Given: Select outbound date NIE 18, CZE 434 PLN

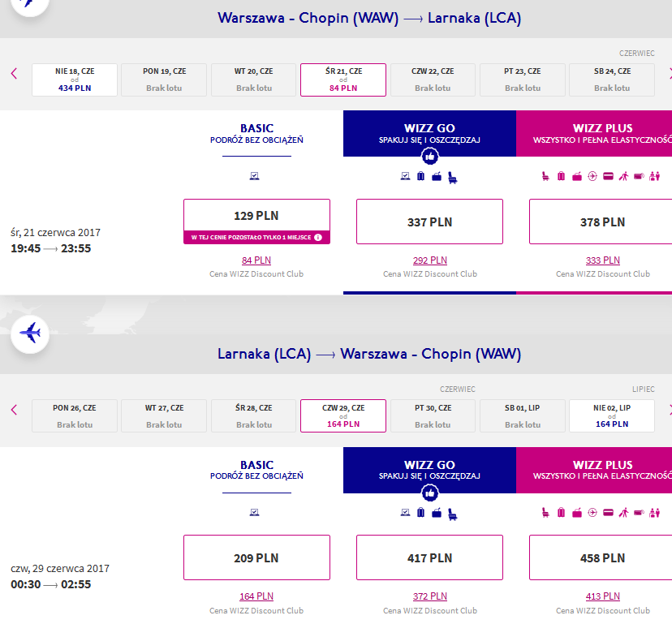Looking at the screenshot, I should coord(75,80).
